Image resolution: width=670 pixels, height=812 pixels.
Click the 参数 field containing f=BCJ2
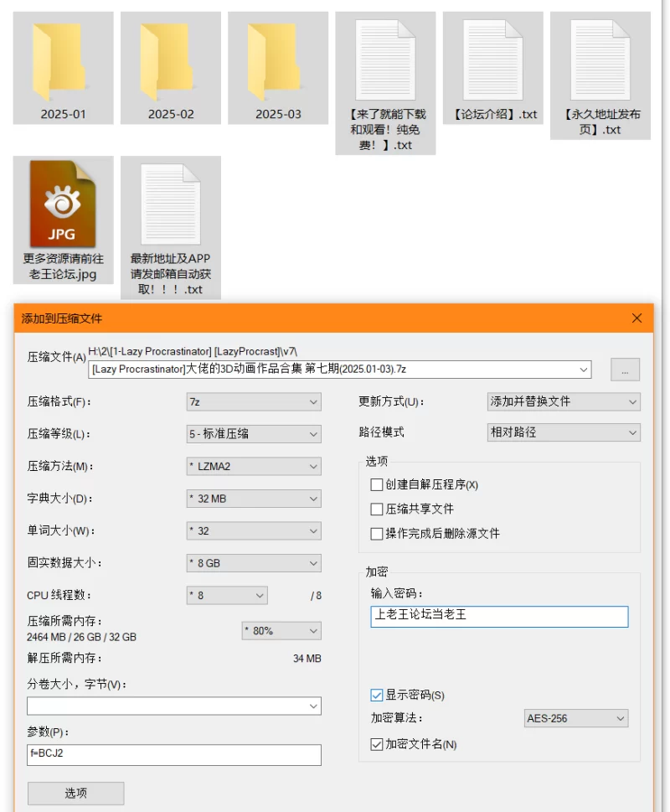[x=174, y=755]
